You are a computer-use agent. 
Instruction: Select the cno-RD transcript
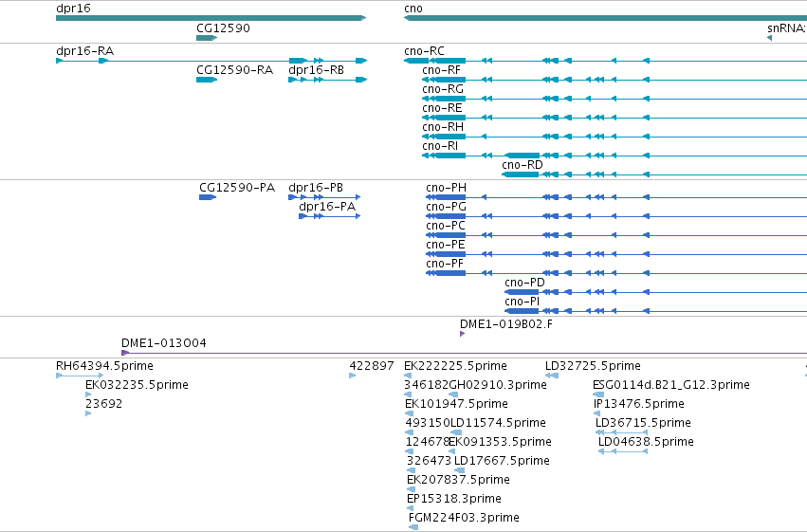tap(654, 174)
